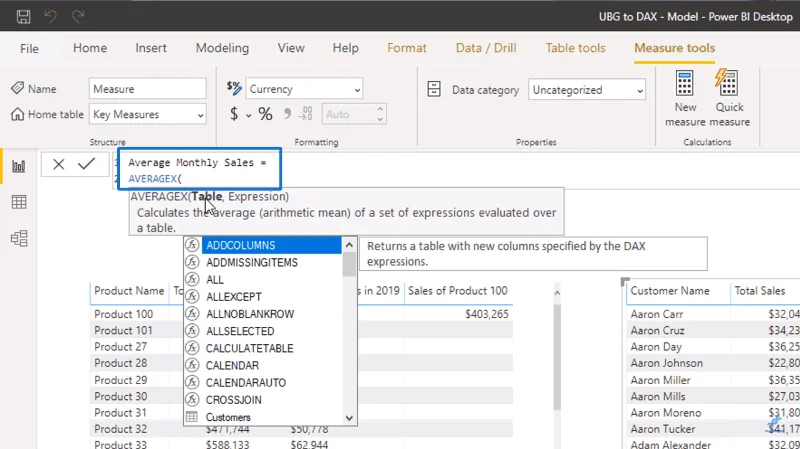The image size is (800, 449).
Task: Click the Save icon in title bar
Action: click(23, 17)
